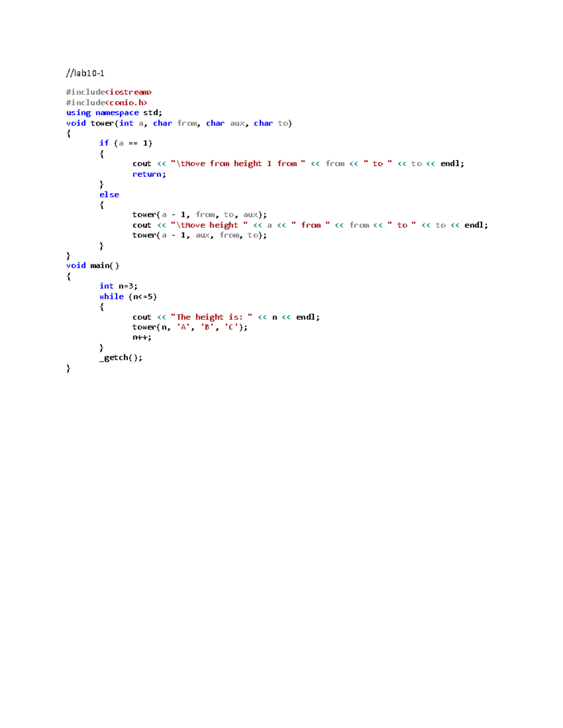
Task: Select the return statement inside the if block
Action: tap(148, 174)
